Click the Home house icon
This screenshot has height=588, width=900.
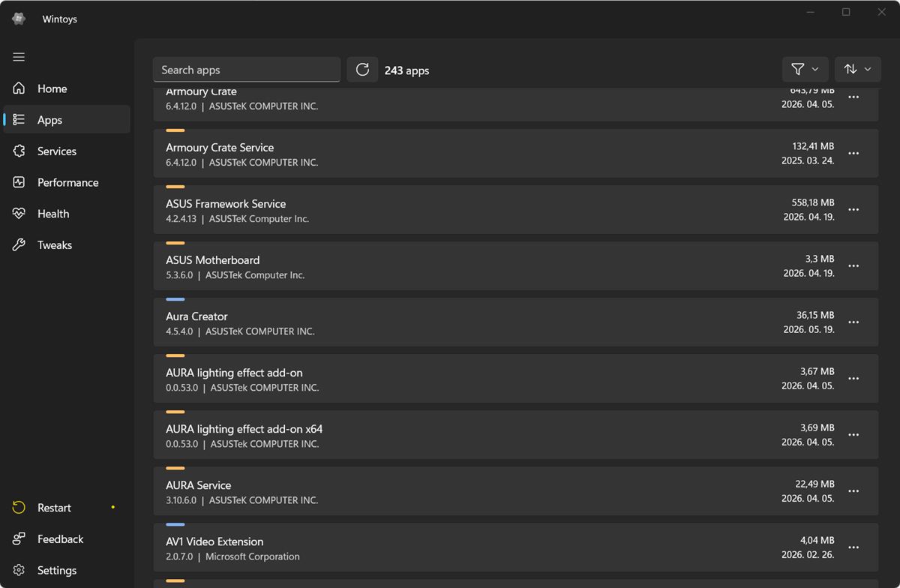[x=19, y=88]
